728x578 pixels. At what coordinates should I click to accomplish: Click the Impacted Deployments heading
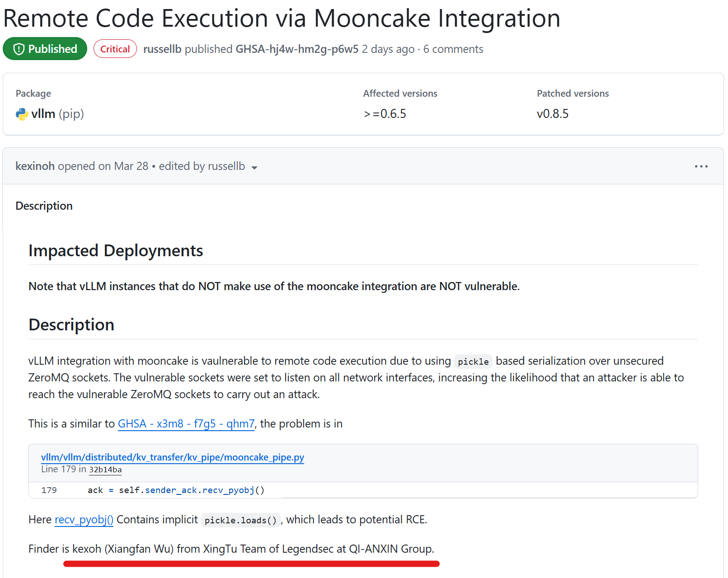(x=116, y=251)
